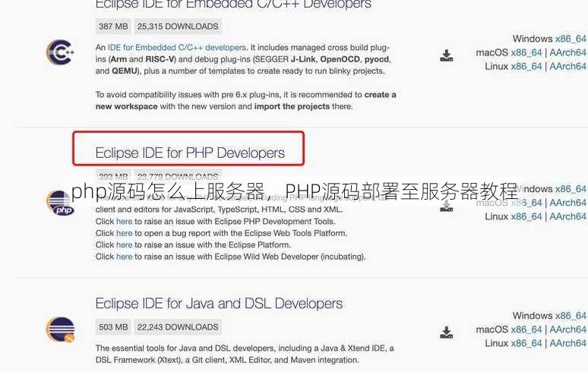Viewport: 588px width, 372px height.
Task: Click the '393 MB' size badge
Action: click(113, 176)
